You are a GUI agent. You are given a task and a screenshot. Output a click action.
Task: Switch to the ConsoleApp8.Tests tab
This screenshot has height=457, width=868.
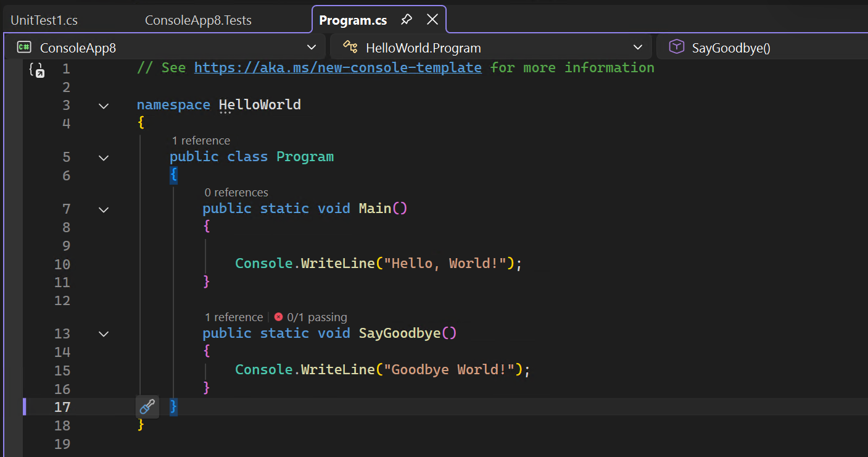198,20
